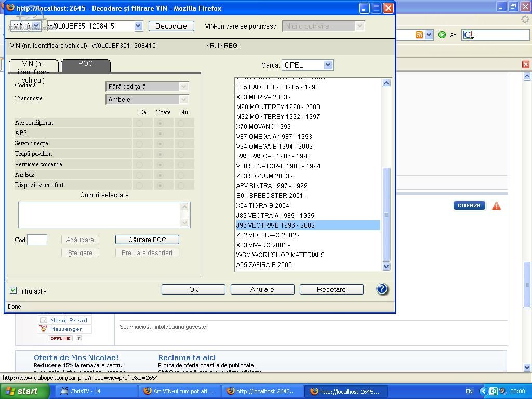Click the Start menu button

point(24,391)
